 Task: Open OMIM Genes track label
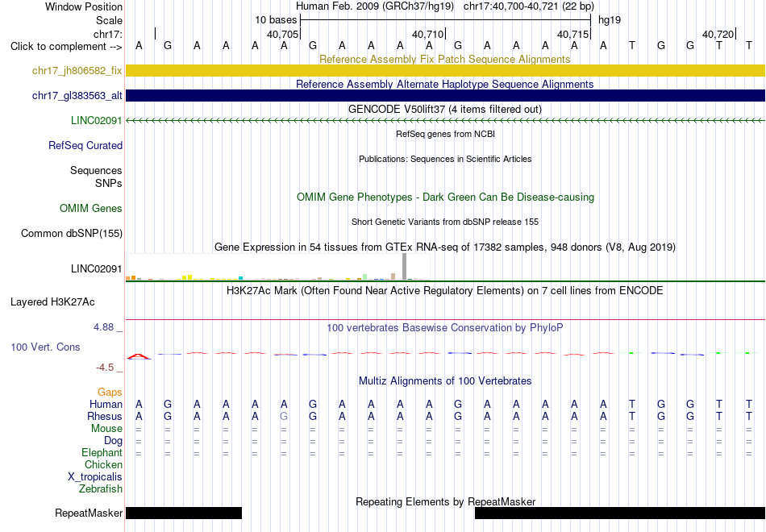click(x=90, y=208)
